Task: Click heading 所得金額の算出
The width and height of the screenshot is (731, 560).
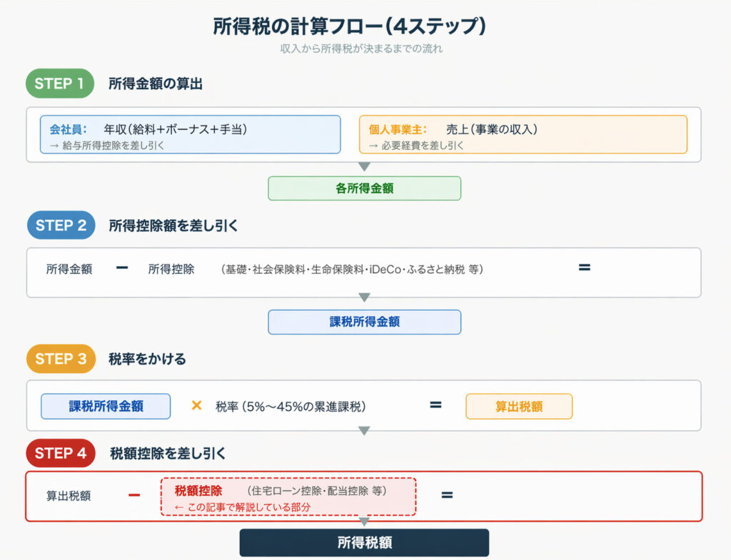Action: pyautogui.click(x=156, y=84)
